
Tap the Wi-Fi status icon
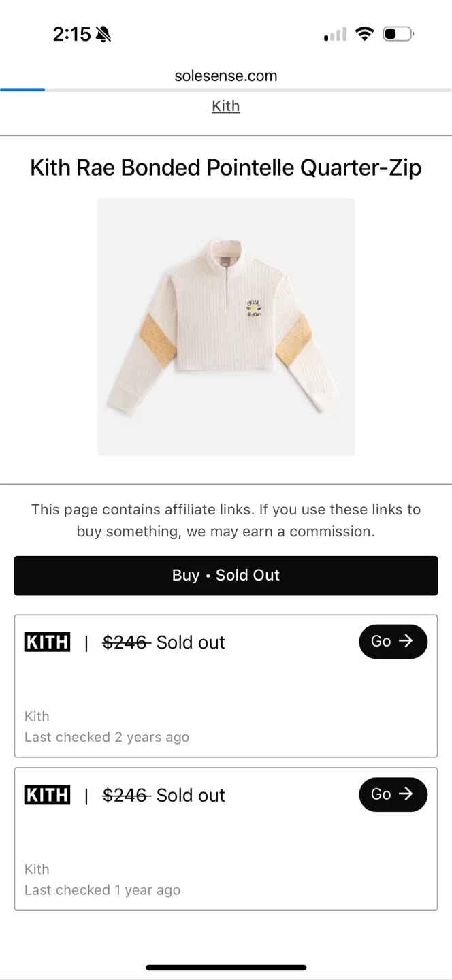(x=365, y=33)
